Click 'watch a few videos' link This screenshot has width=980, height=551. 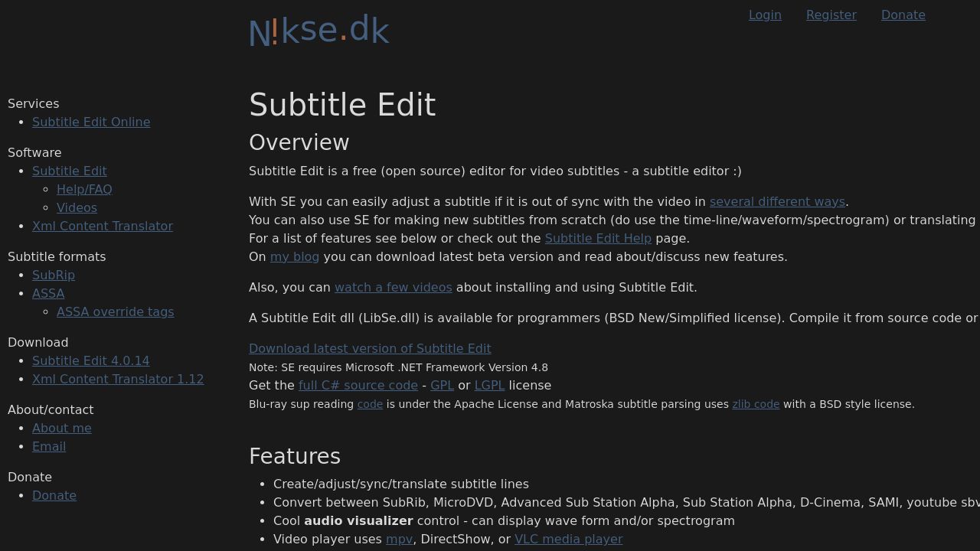393,287
